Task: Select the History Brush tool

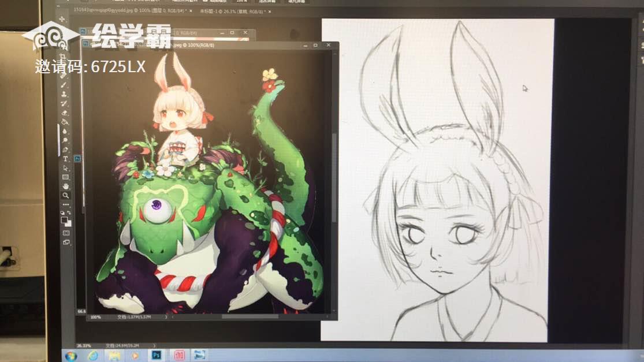Action: tap(64, 104)
